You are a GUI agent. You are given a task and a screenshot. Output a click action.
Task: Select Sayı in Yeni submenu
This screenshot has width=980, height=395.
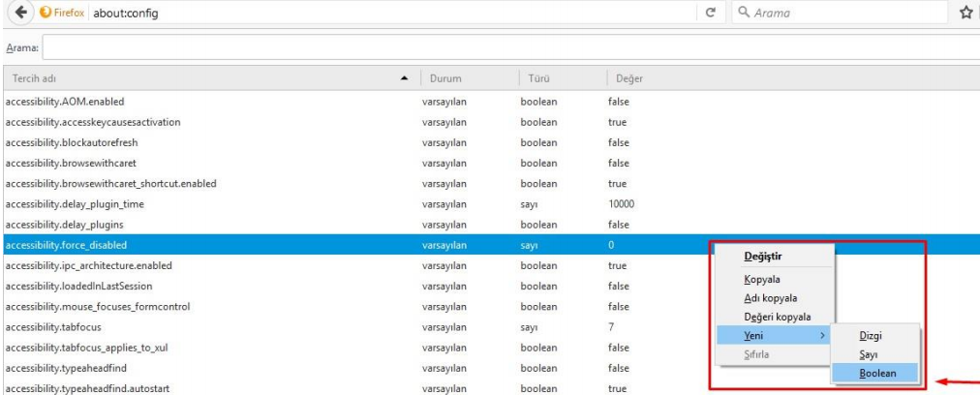coord(875,354)
